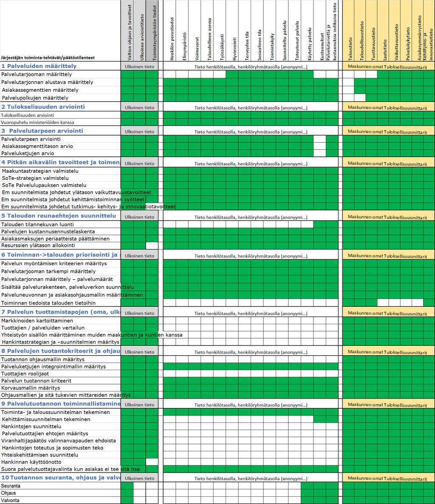Select the "Tuottajien roolijaot" row label
This screenshot has width=435, height=504.
[x=25, y=374]
